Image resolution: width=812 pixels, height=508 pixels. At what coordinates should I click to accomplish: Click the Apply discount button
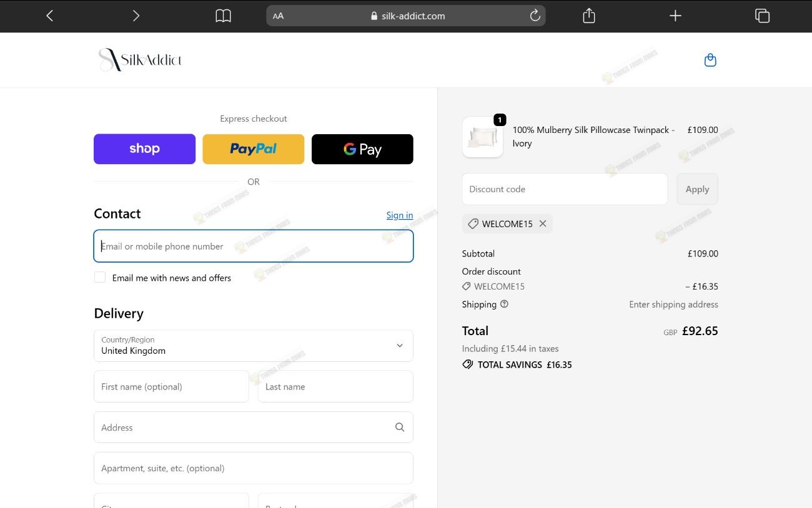click(x=697, y=189)
